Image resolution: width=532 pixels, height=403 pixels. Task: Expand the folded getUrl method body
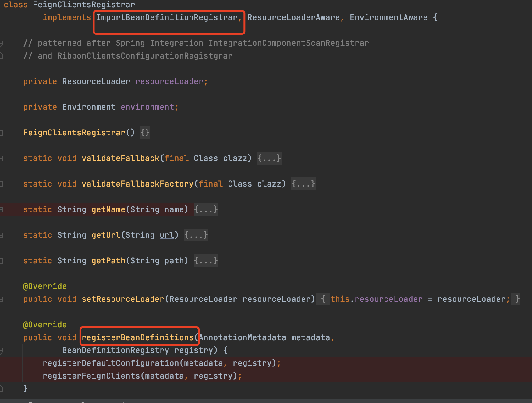tap(196, 235)
